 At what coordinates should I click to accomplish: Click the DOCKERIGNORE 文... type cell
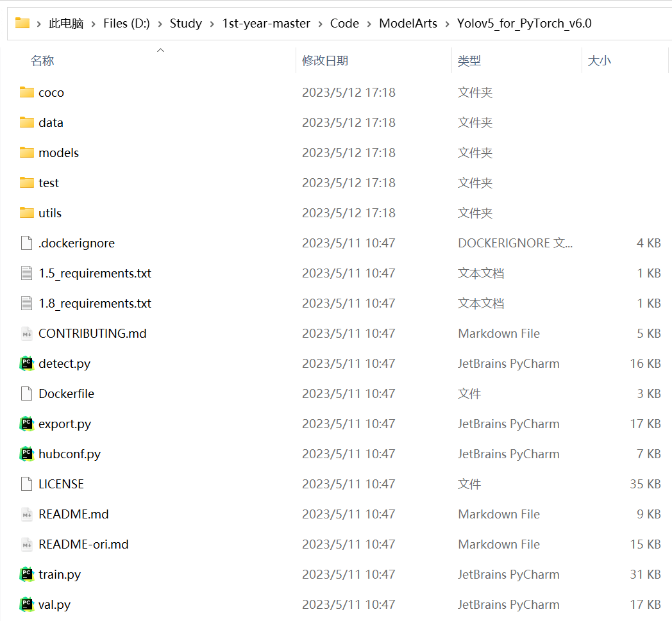(x=515, y=243)
